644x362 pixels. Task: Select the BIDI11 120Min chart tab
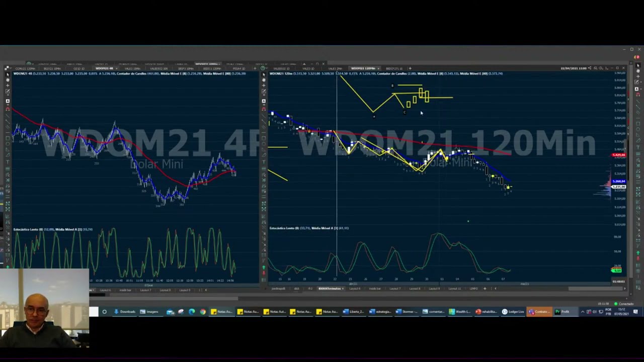(212, 68)
